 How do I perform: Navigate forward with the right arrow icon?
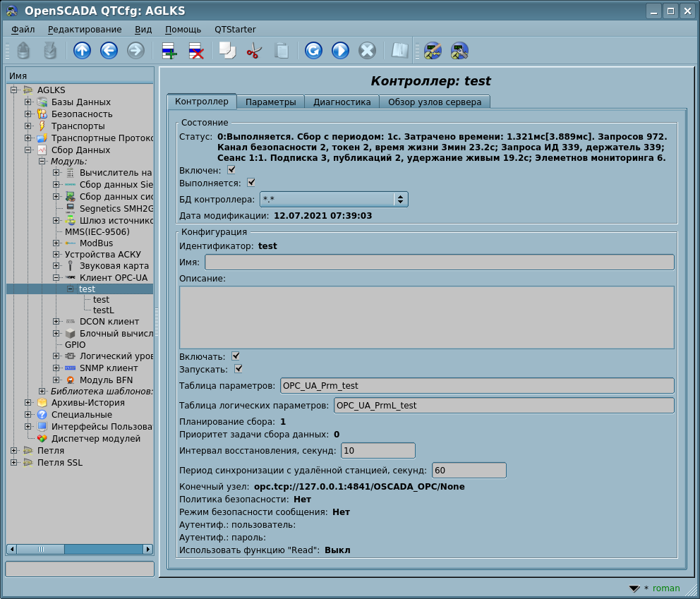pos(135,50)
